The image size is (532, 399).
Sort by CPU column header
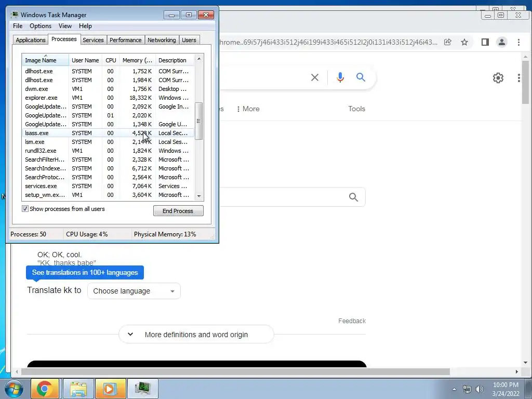pos(111,60)
